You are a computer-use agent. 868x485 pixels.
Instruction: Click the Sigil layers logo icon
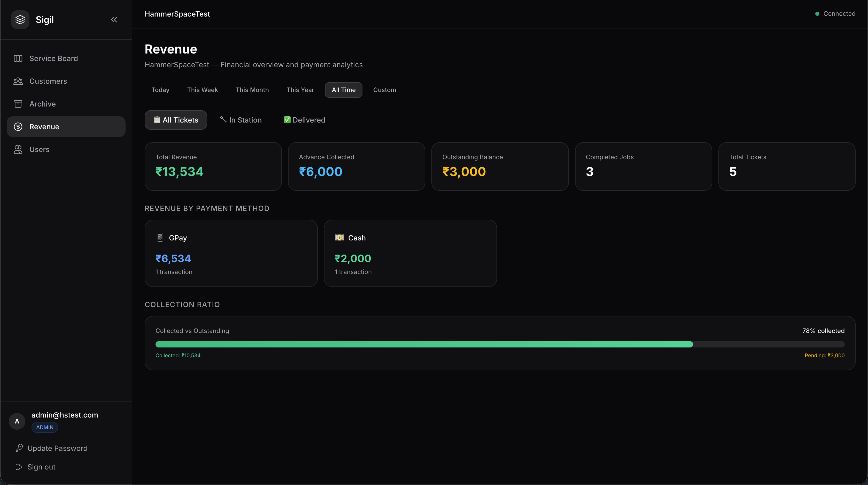point(20,20)
